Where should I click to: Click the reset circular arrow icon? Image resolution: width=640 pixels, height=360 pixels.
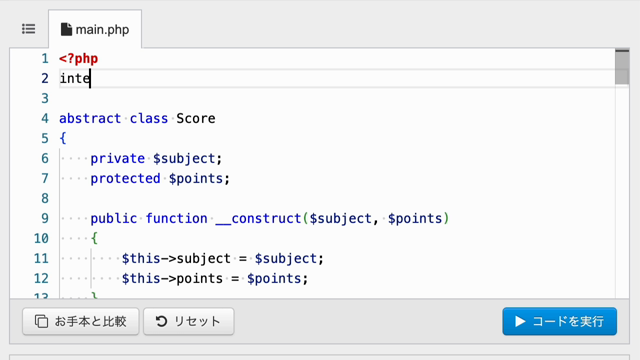(161, 321)
